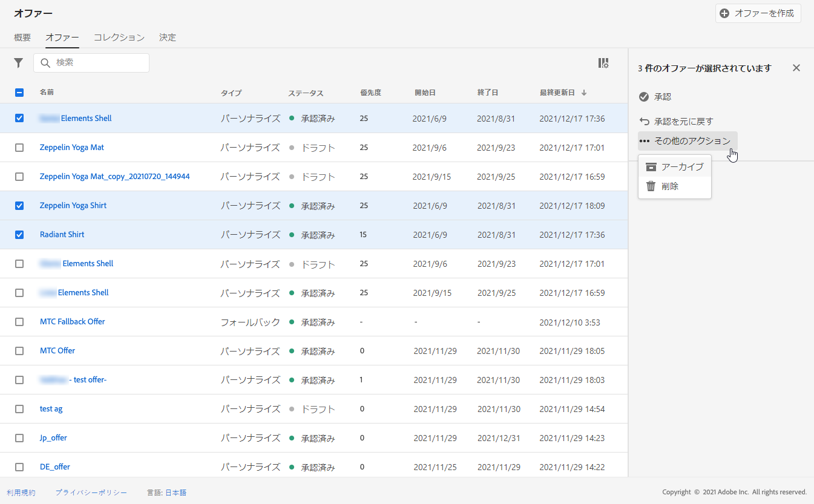Open the DE_offer link
The image size is (814, 504).
tap(55, 467)
